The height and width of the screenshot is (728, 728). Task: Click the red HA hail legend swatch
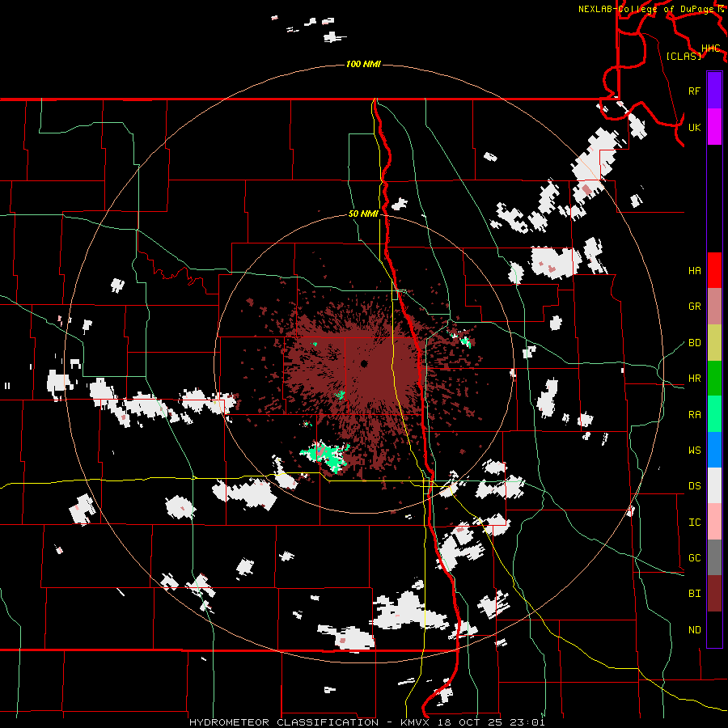714,270
